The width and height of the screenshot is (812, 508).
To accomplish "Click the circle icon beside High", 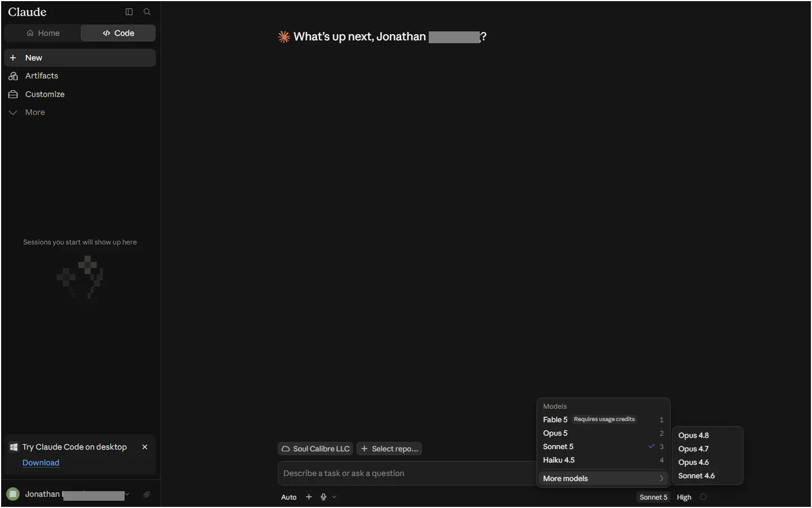I will [x=703, y=497].
